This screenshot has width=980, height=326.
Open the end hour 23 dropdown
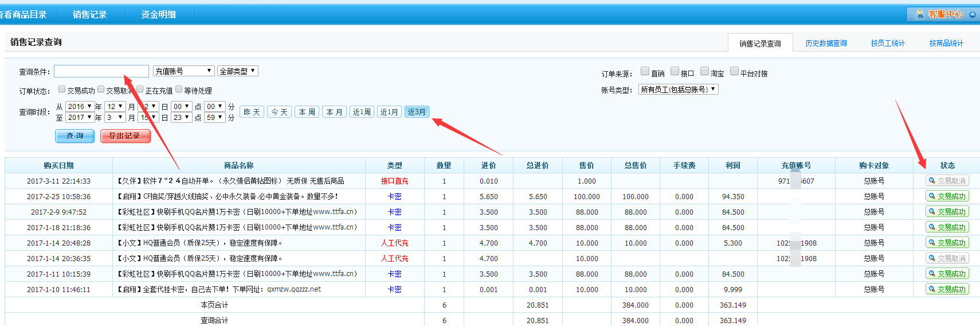point(182,118)
